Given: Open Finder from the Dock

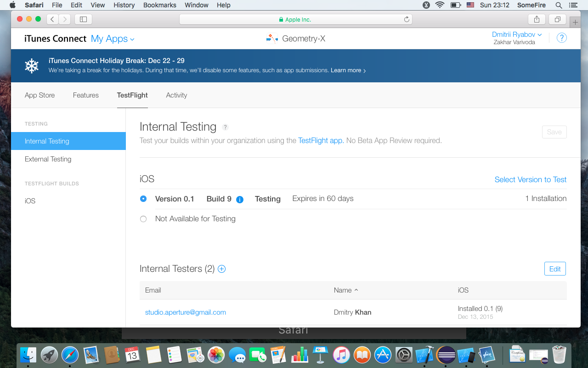Looking at the screenshot, I should tap(28, 355).
